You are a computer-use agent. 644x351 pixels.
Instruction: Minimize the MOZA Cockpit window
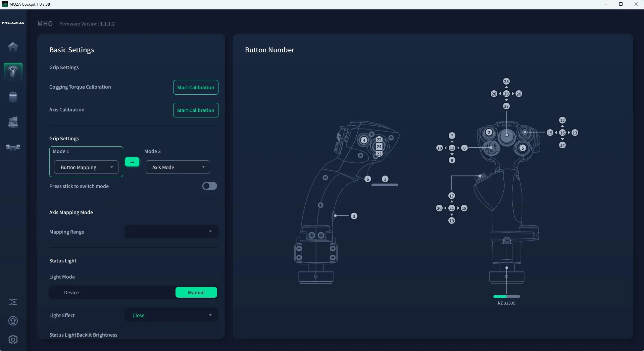coord(606,4)
